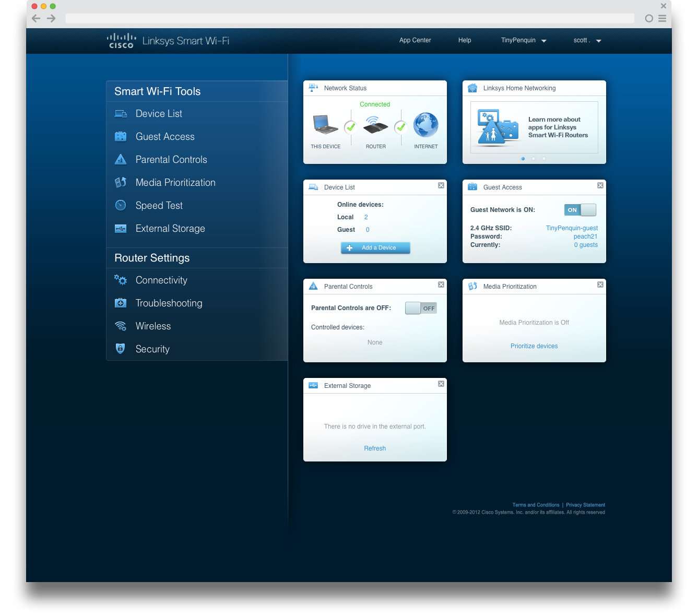Click the Media Prioritization widget header icon

click(472, 286)
